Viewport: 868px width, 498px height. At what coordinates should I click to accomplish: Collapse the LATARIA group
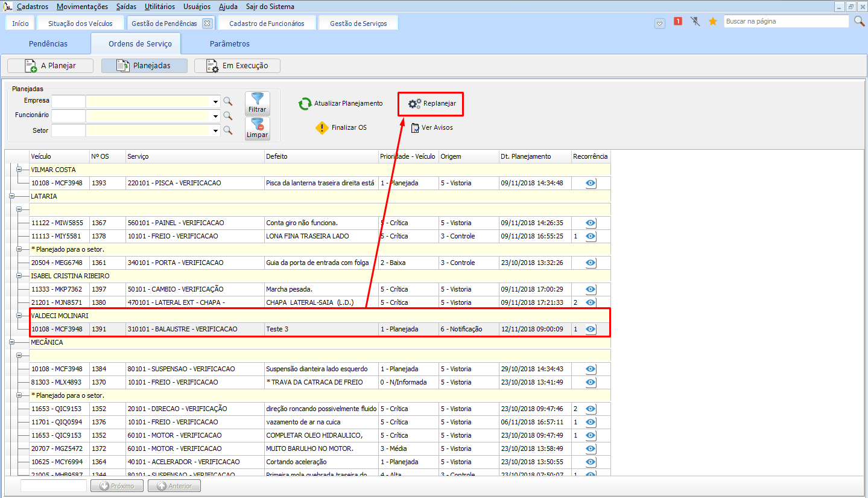tap(11, 196)
